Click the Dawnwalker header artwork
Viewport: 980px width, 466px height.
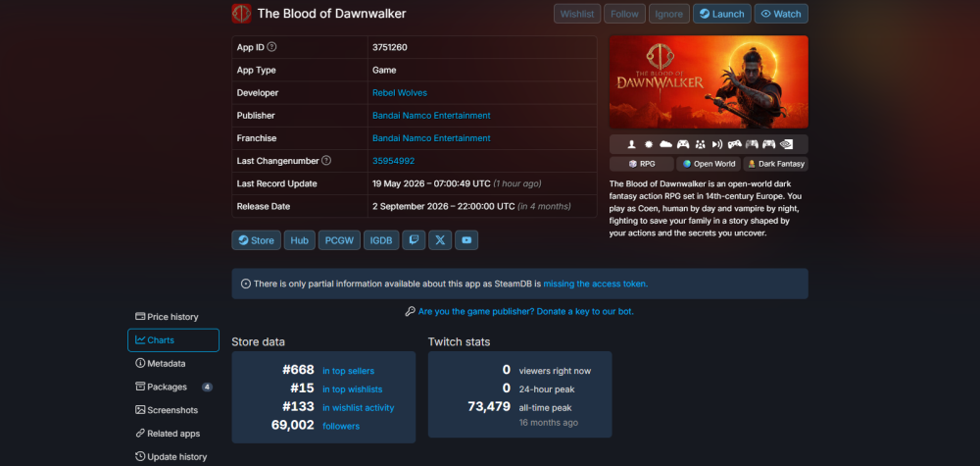[x=709, y=82]
